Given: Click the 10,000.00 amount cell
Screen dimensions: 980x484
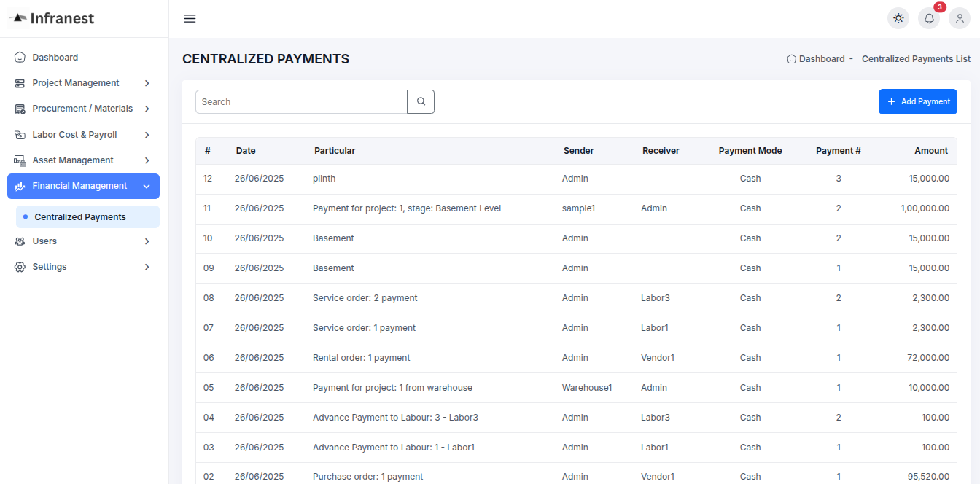Looking at the screenshot, I should point(929,388).
